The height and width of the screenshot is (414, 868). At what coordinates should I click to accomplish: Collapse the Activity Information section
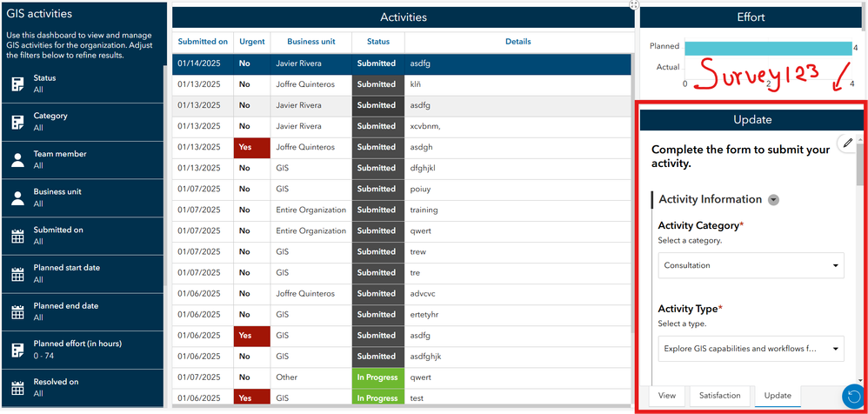[773, 200]
